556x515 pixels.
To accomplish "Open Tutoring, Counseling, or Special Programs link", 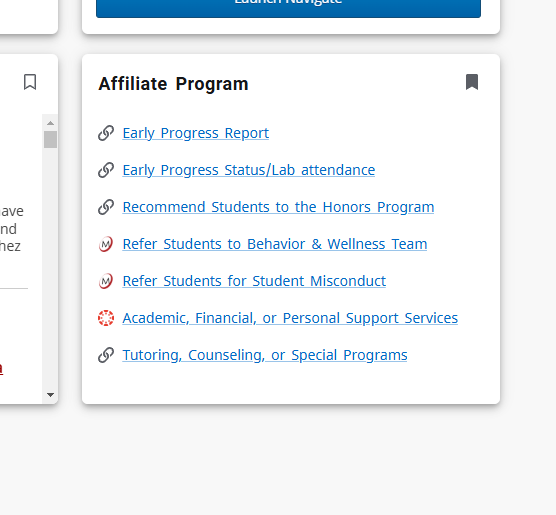I will point(265,355).
